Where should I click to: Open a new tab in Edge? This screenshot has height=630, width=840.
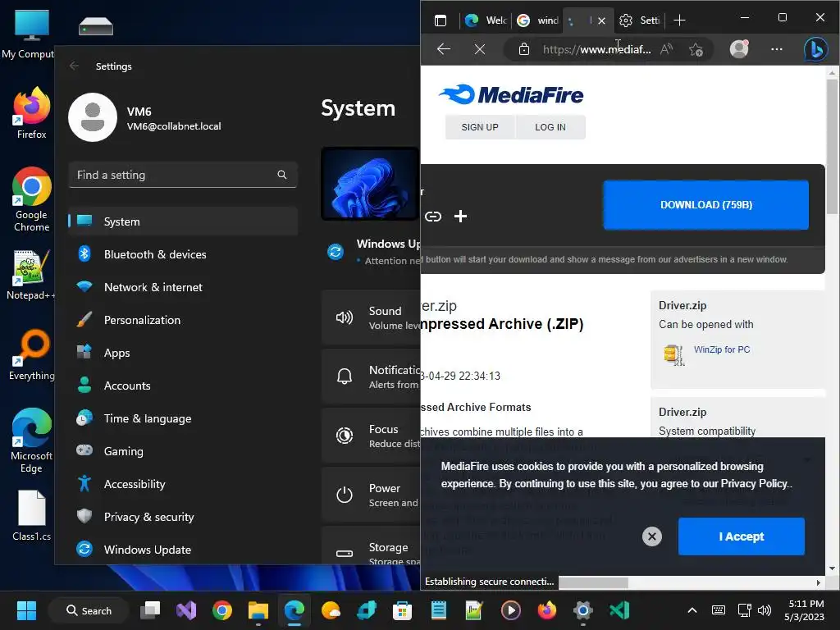click(x=679, y=21)
